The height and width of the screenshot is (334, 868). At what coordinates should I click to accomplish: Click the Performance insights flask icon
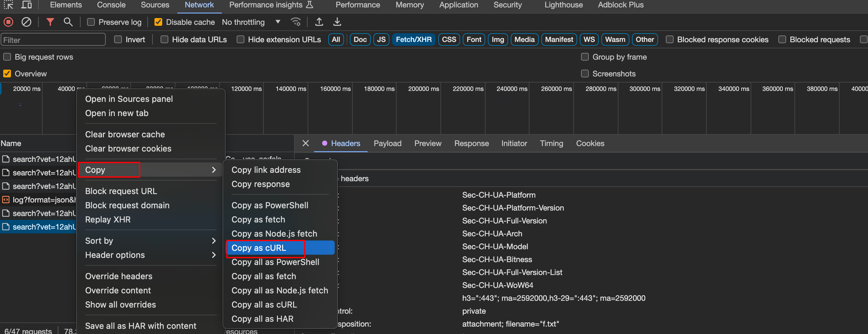[x=309, y=5]
